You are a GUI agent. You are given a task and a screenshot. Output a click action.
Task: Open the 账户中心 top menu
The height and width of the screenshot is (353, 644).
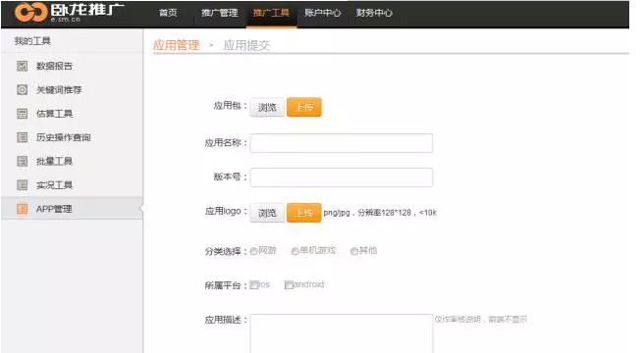323,13
